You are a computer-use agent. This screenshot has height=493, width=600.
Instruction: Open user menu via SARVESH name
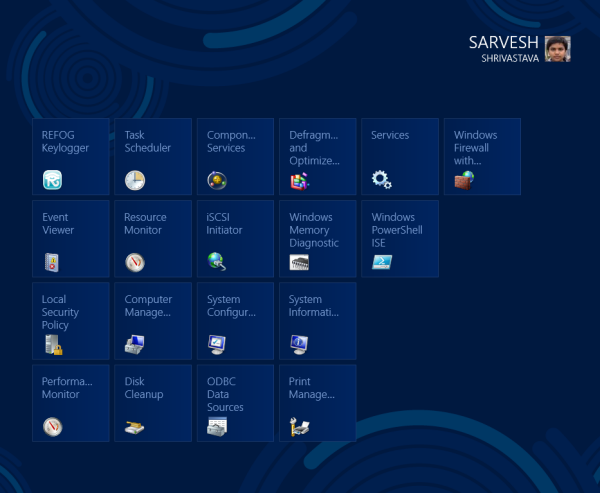[504, 42]
